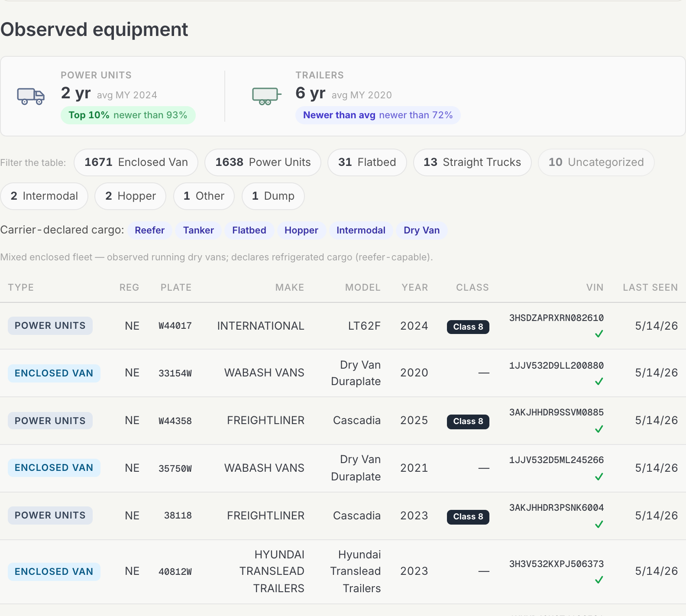This screenshot has width=686, height=616.
Task: Click the Top 10% newer than 93% badge
Action: click(128, 115)
